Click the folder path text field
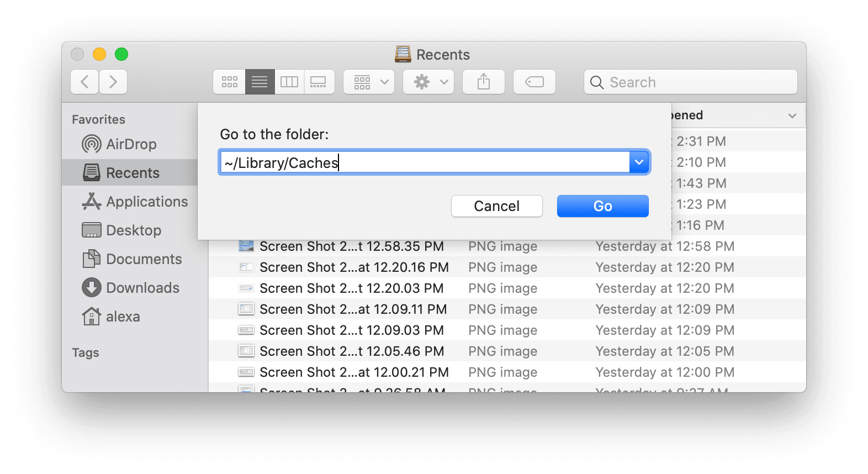The height and width of the screenshot is (474, 868). (424, 162)
